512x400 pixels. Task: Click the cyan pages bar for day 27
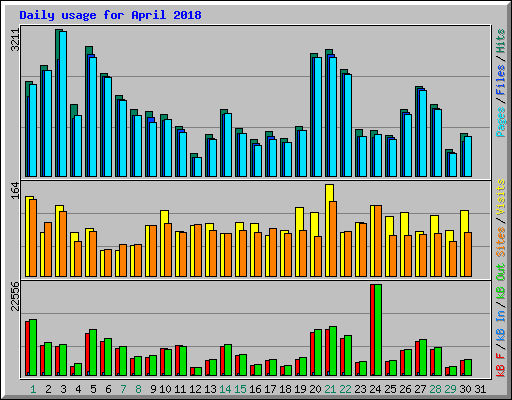tap(423, 134)
